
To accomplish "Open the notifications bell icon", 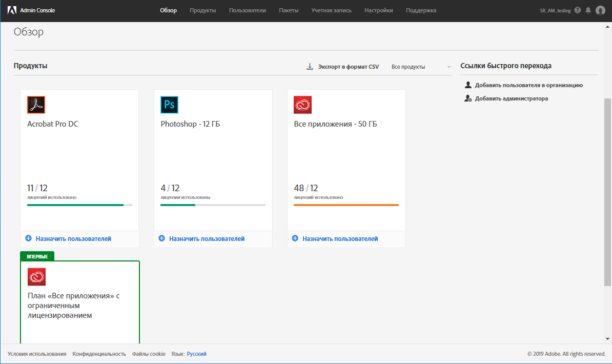I will click(x=588, y=9).
